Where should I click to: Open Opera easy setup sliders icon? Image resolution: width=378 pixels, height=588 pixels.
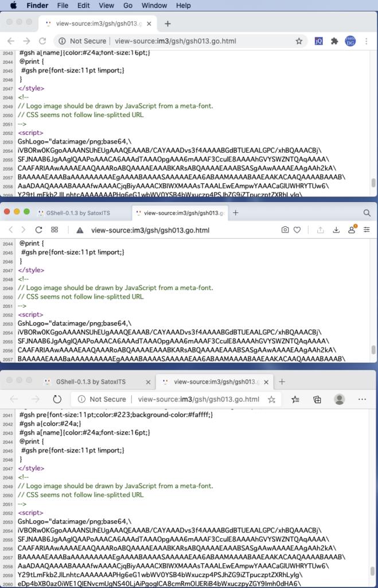367,230
